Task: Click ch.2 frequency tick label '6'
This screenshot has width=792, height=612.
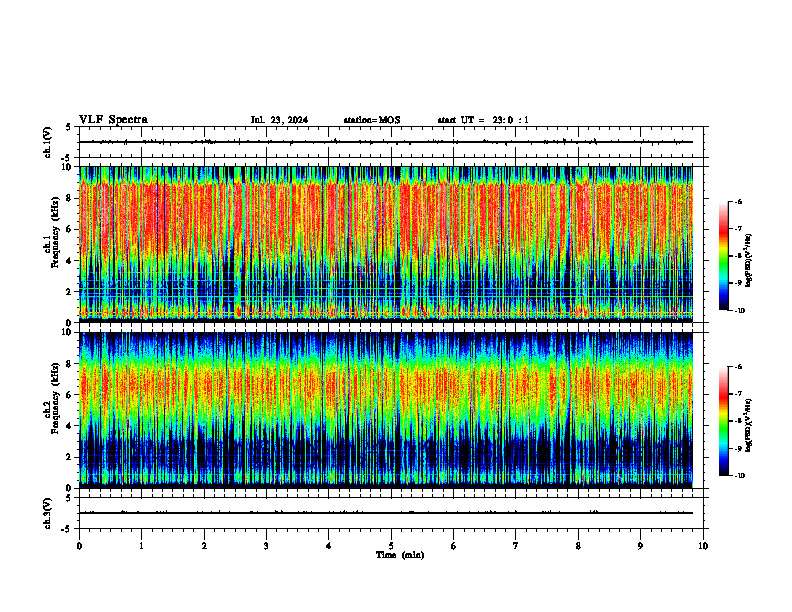Action: tap(71, 395)
